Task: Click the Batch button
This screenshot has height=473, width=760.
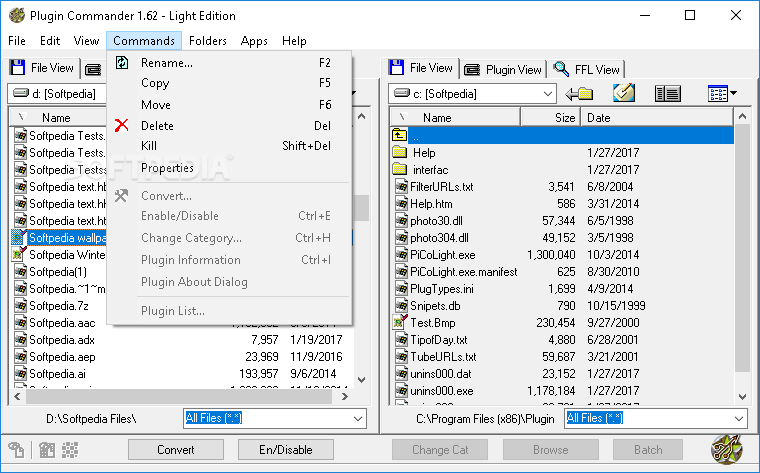Action: point(648,450)
